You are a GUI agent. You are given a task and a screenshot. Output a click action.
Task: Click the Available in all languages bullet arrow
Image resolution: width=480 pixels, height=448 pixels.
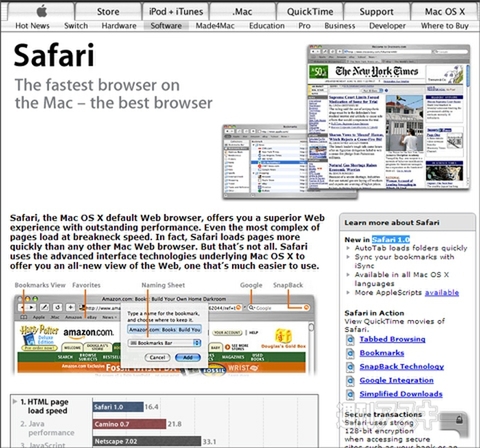pos(348,275)
